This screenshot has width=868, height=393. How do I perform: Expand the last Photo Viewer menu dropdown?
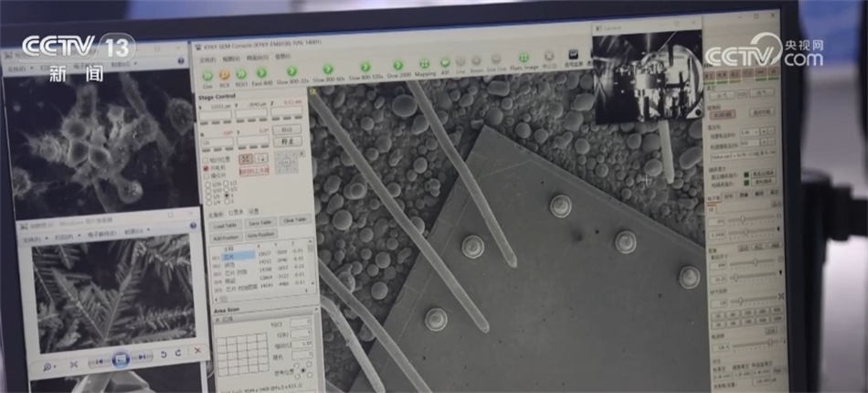(137, 231)
